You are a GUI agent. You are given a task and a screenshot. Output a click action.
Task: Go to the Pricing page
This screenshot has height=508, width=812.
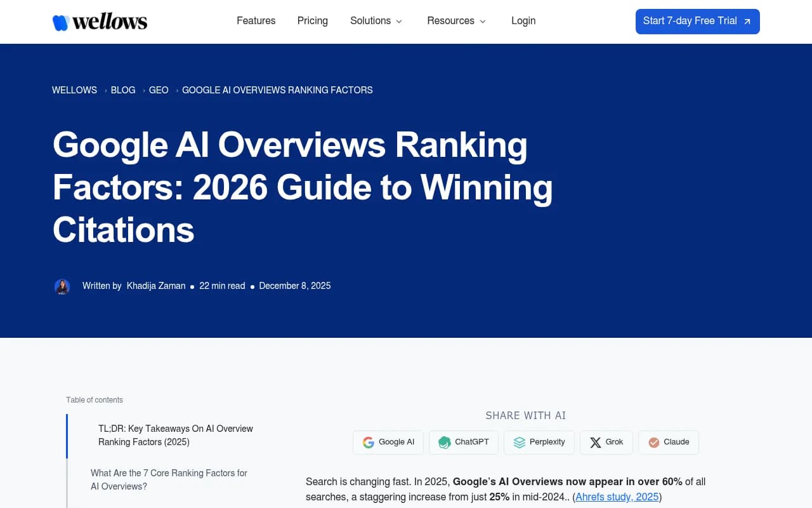tap(313, 21)
